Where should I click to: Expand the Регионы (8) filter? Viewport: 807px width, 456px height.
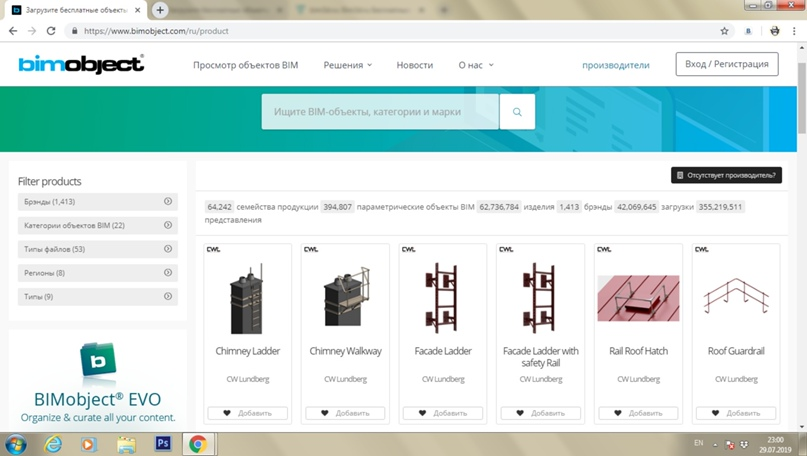coord(98,273)
